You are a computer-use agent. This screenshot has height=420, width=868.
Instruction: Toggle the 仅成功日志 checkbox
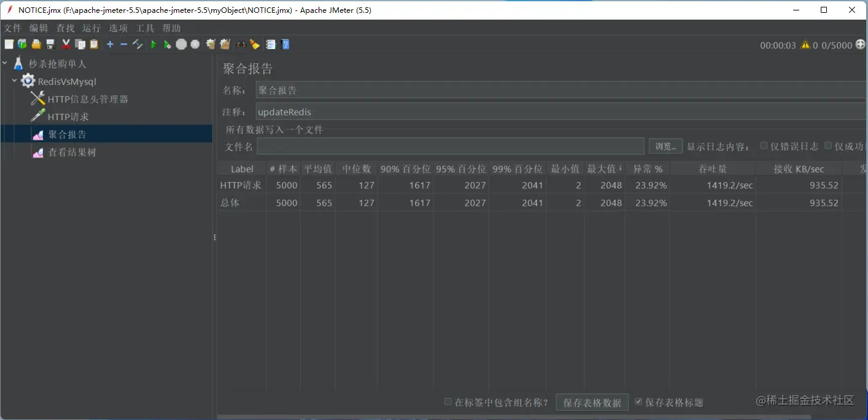point(828,146)
